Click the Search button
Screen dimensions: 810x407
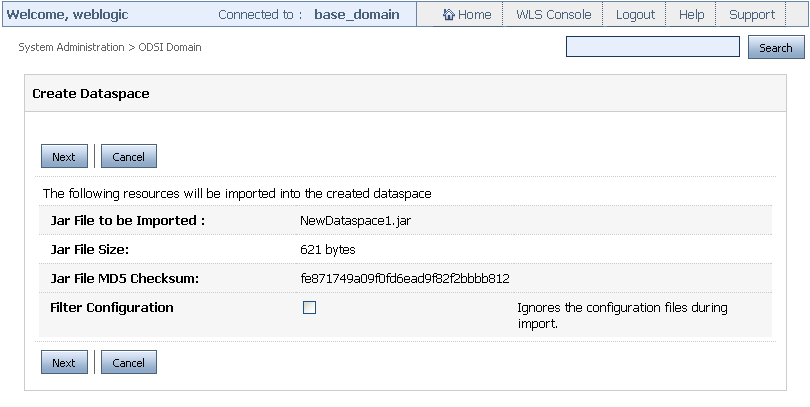click(x=776, y=48)
